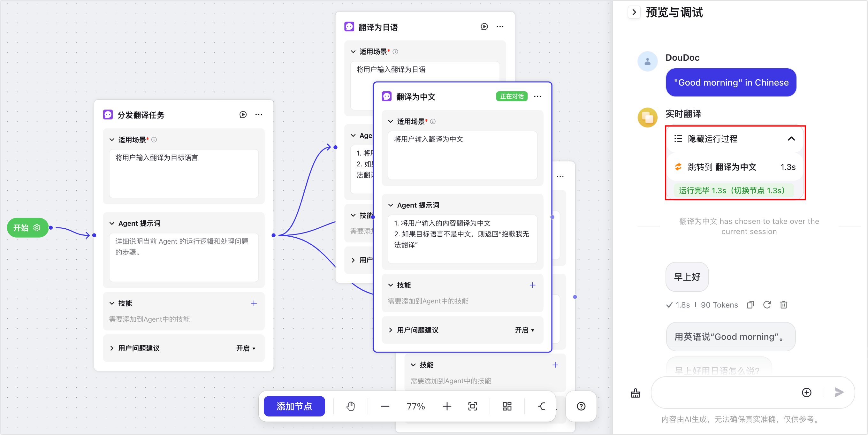This screenshot has height=435, width=868.
Task: Collapse the 预览与调试 panel with arrow
Action: pos(634,12)
